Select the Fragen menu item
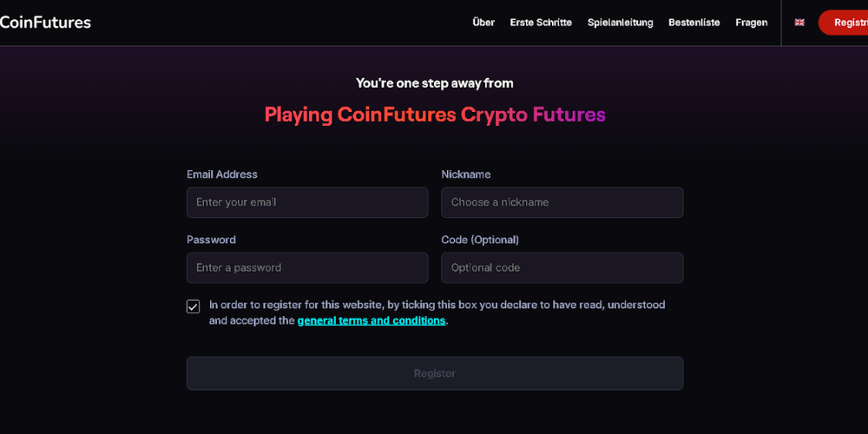868x434 pixels. point(751,23)
